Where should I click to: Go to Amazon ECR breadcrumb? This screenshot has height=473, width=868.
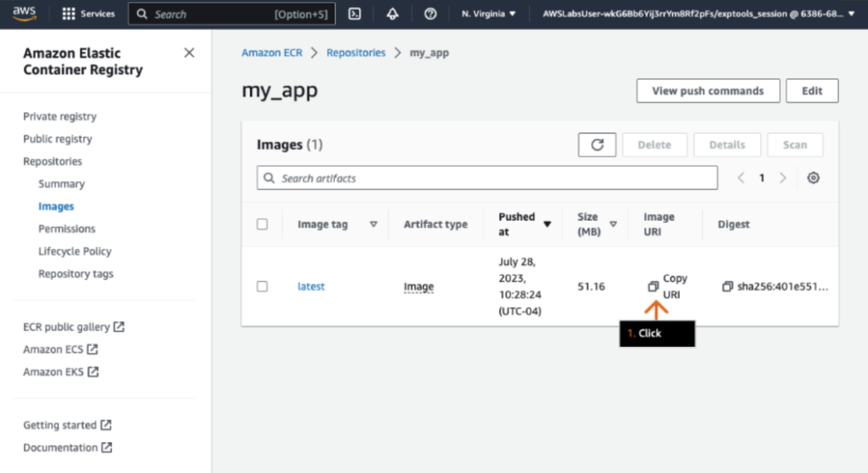[272, 52]
